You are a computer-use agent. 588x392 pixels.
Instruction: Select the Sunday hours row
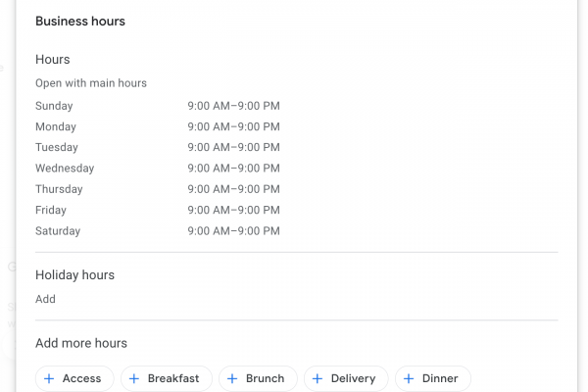pos(233,106)
